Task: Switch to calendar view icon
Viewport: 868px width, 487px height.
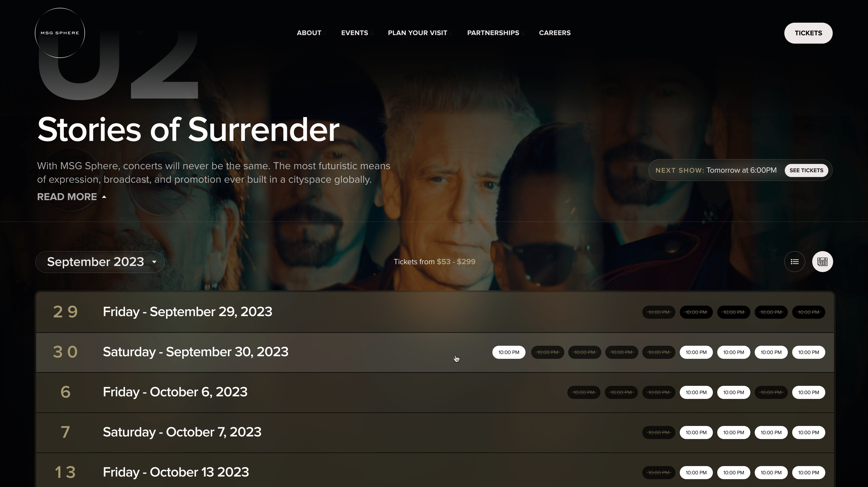Action: [822, 262]
